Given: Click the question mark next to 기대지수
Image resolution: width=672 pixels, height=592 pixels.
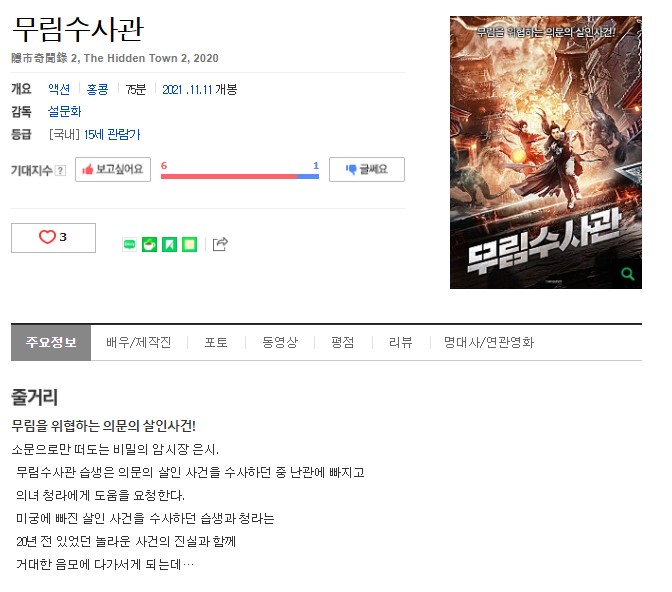Looking at the screenshot, I should click(x=61, y=170).
